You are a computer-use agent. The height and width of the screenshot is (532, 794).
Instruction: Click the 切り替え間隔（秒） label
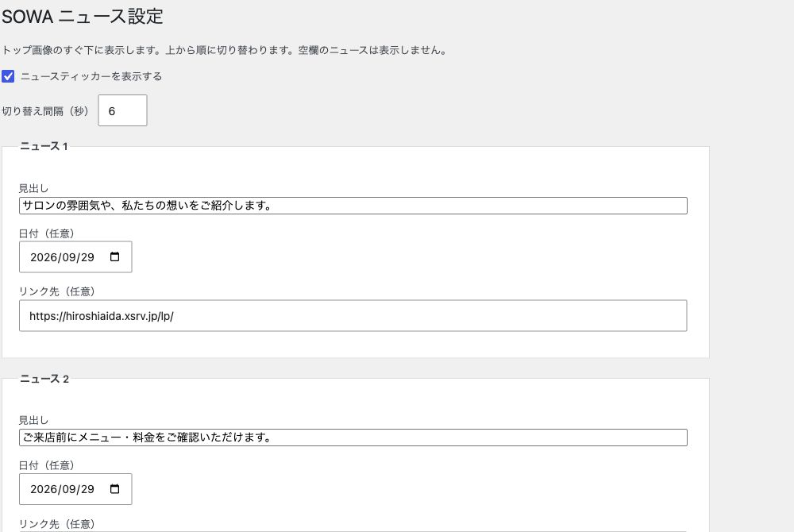point(45,111)
